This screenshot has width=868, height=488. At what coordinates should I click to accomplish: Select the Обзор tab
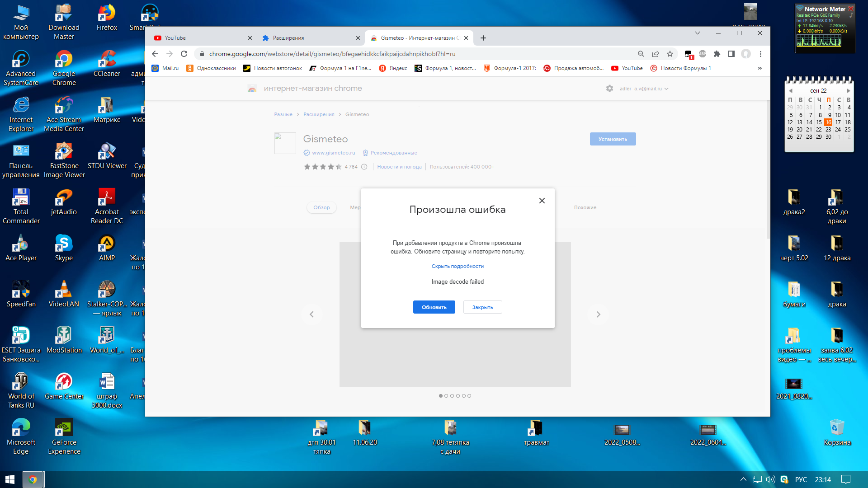[x=321, y=207]
